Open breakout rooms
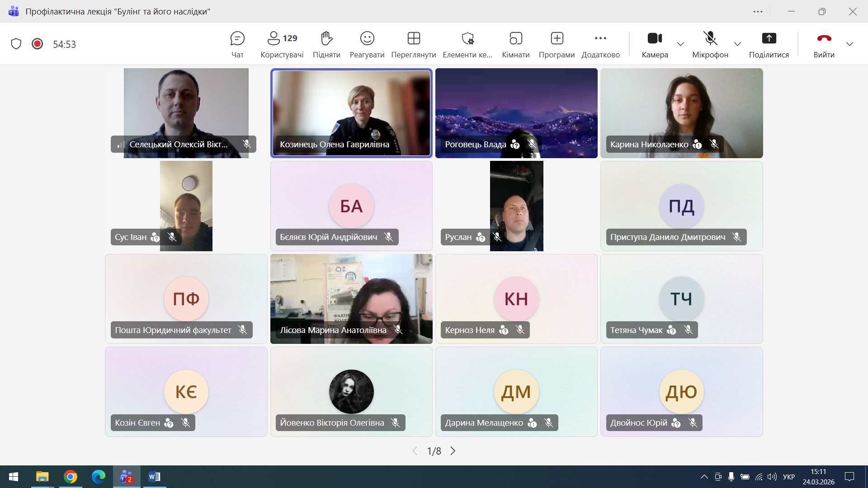Viewport: 868px width, 488px height. tap(515, 44)
